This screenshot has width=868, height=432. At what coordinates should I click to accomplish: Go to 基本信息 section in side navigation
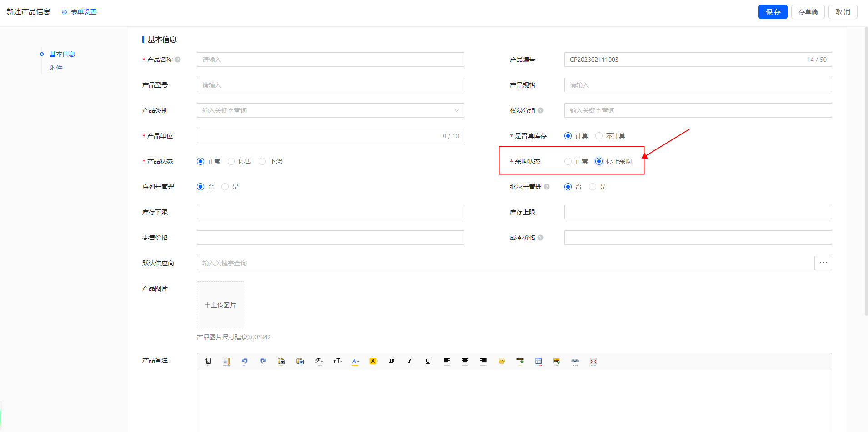click(62, 54)
